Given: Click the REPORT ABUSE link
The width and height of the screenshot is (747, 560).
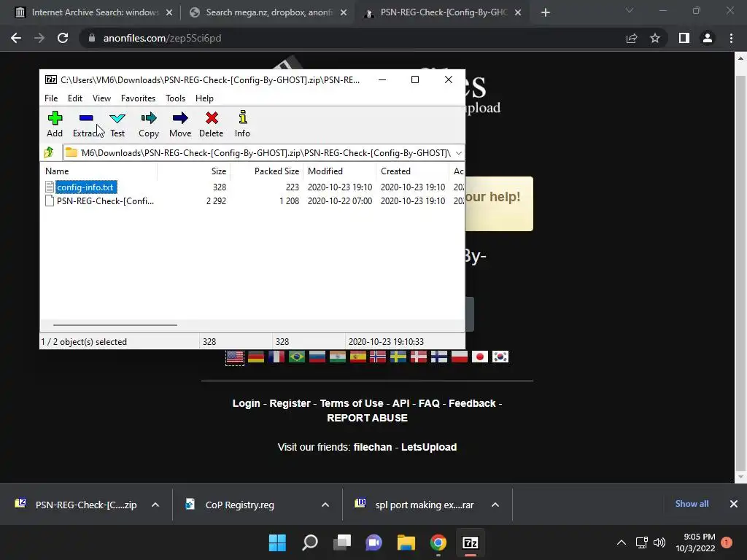Looking at the screenshot, I should pos(368,418).
